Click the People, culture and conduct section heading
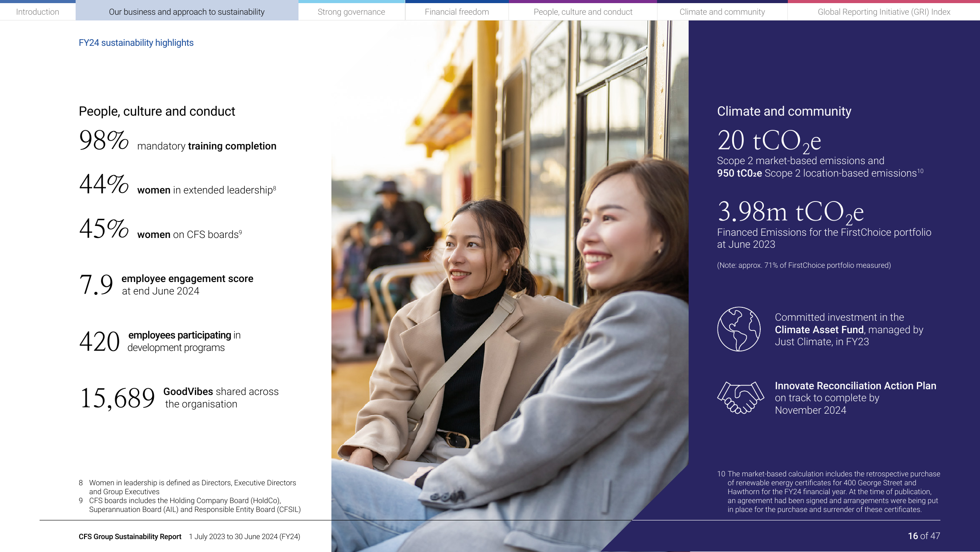The height and width of the screenshot is (552, 980). tap(157, 111)
